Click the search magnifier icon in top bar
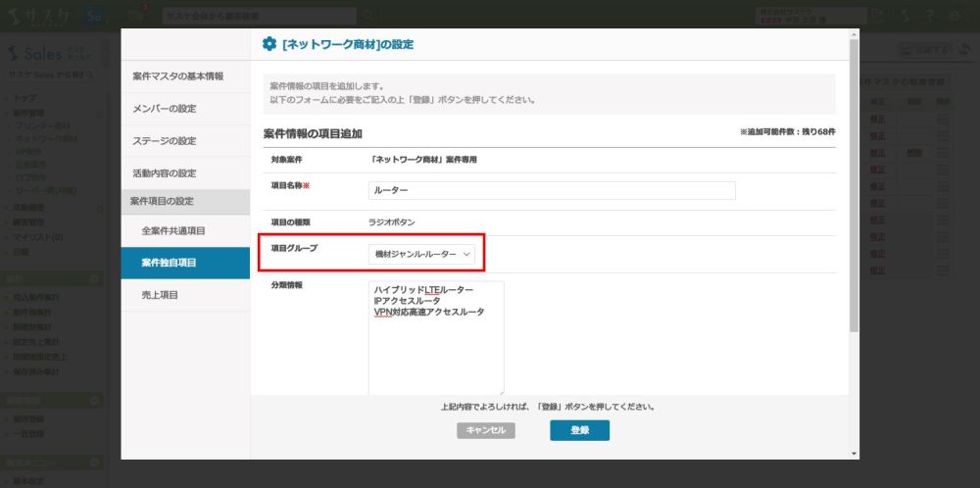 click(x=369, y=16)
